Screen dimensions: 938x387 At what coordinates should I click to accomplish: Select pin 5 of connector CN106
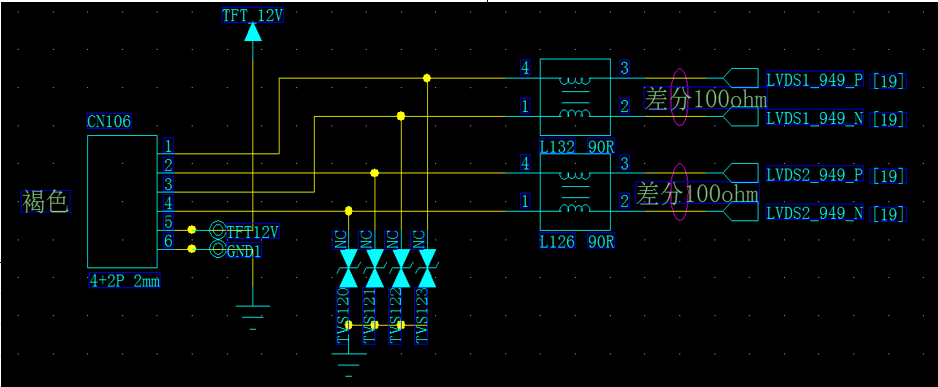(x=169, y=222)
